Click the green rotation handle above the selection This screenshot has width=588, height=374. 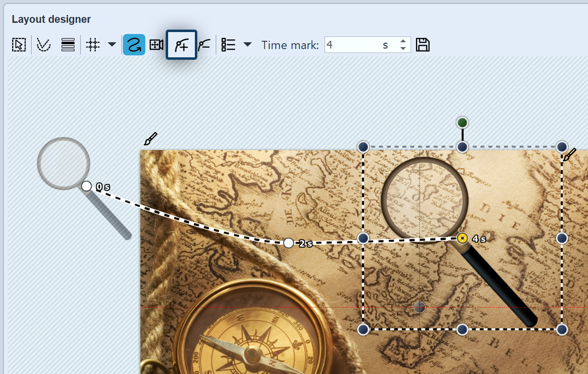(462, 122)
